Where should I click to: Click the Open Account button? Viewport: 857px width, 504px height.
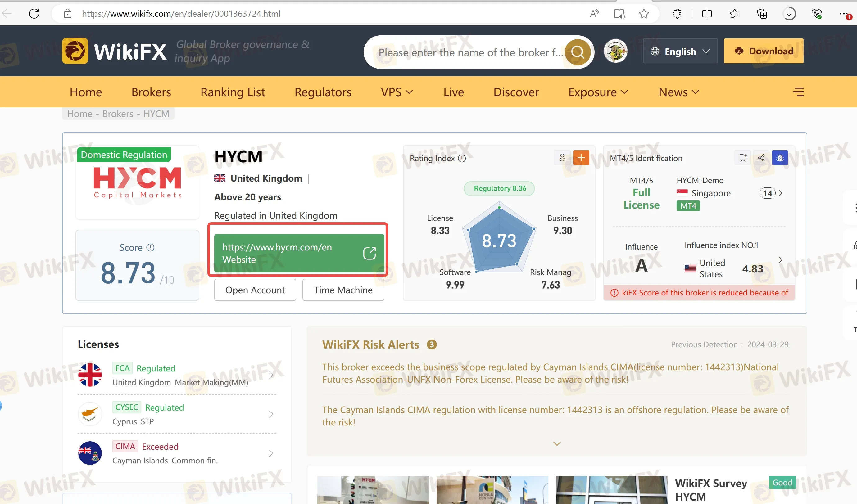[255, 290]
